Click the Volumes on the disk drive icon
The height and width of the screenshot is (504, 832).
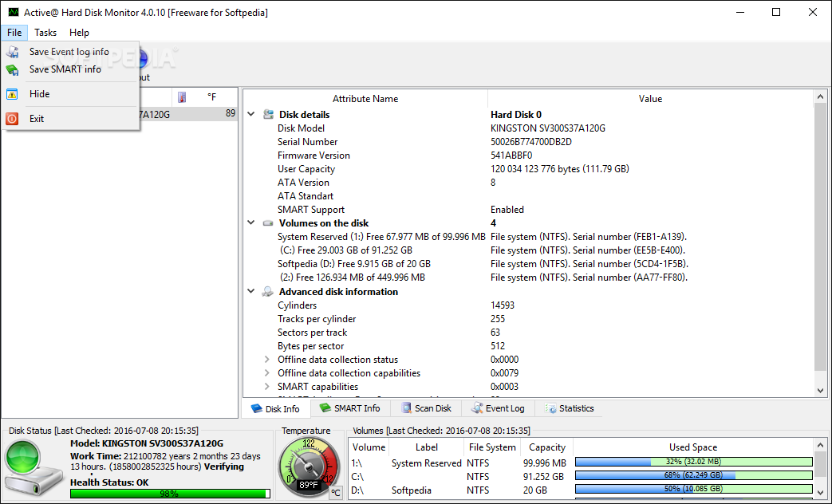[269, 223]
